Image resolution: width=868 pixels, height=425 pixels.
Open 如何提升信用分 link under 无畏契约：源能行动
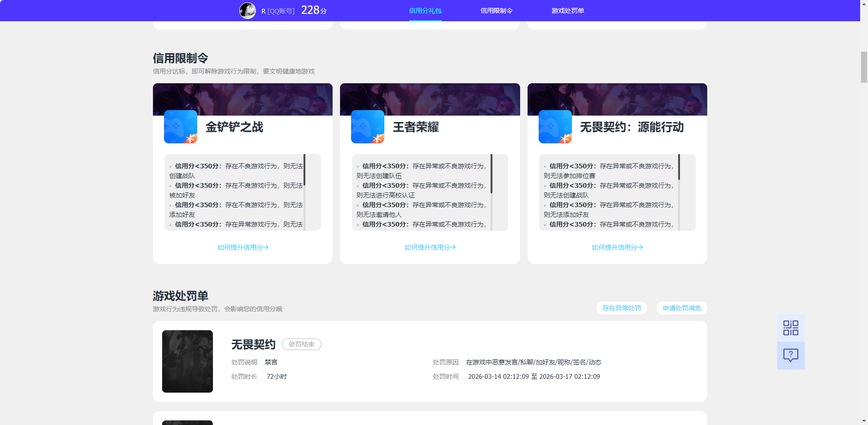(x=617, y=247)
